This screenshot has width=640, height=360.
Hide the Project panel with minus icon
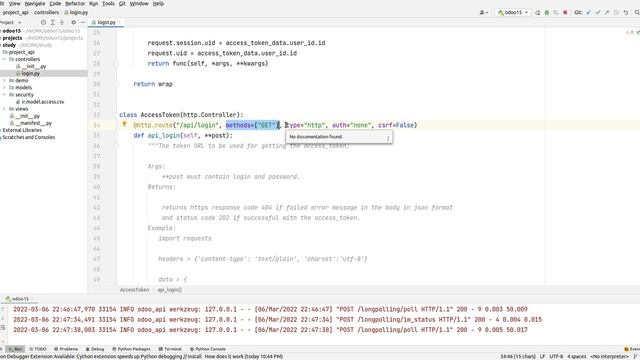83,22
